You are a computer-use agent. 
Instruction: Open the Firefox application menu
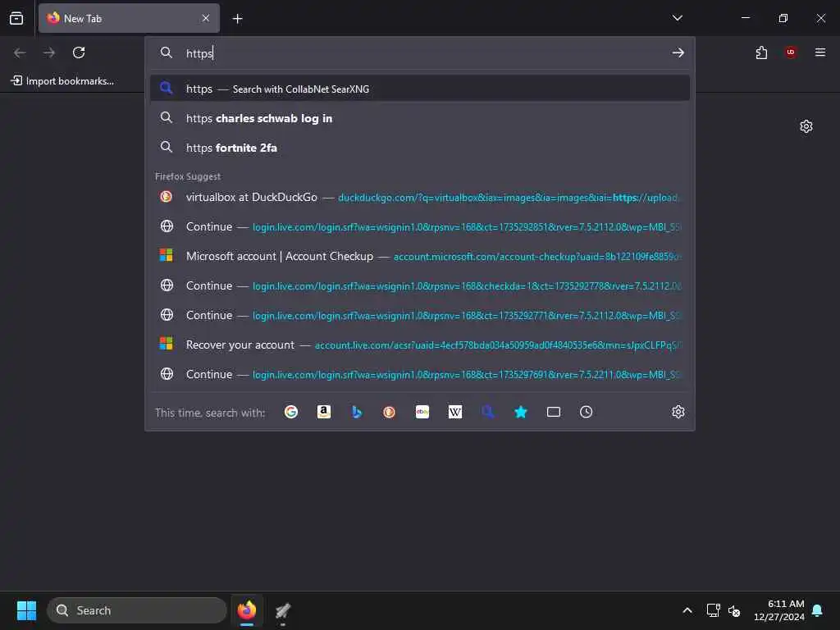[820, 52]
